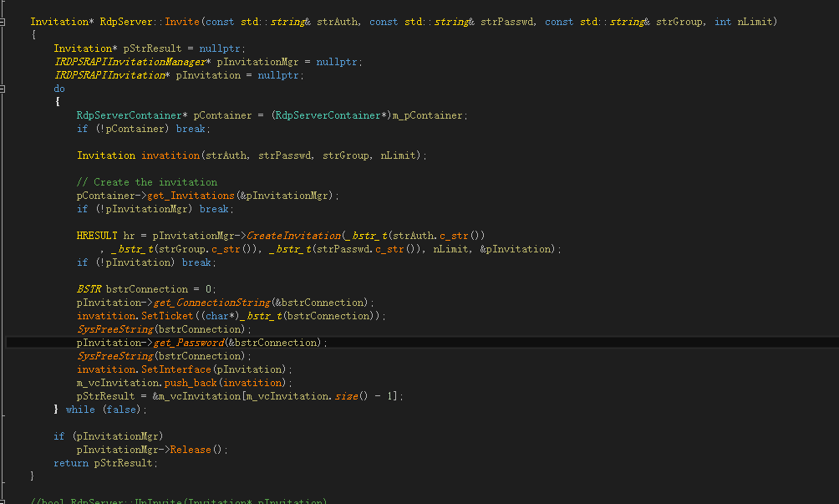Click the break keyword after the pContainer check
The height and width of the screenshot is (504, 839).
tap(191, 128)
